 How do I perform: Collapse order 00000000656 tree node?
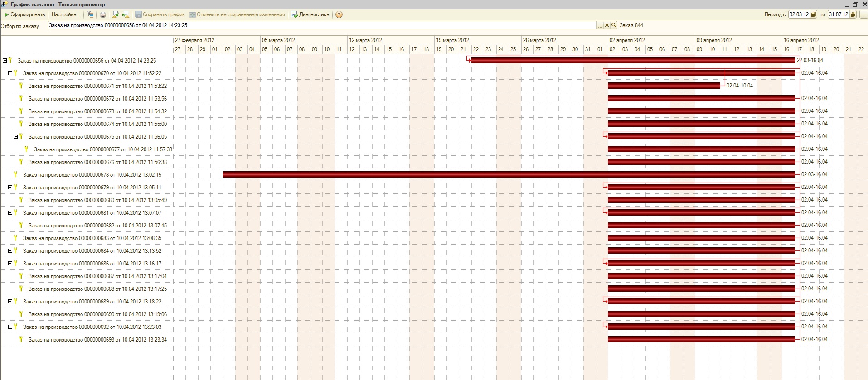5,60
